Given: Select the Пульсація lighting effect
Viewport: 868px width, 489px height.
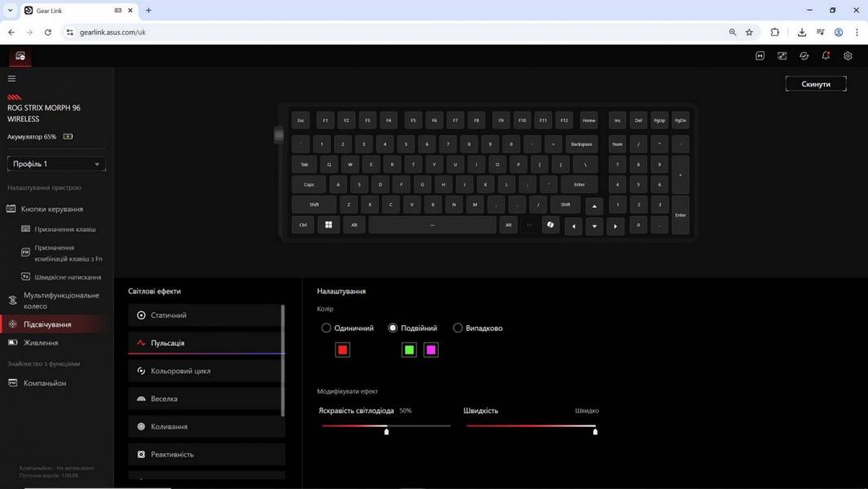Looking at the screenshot, I should tap(206, 343).
